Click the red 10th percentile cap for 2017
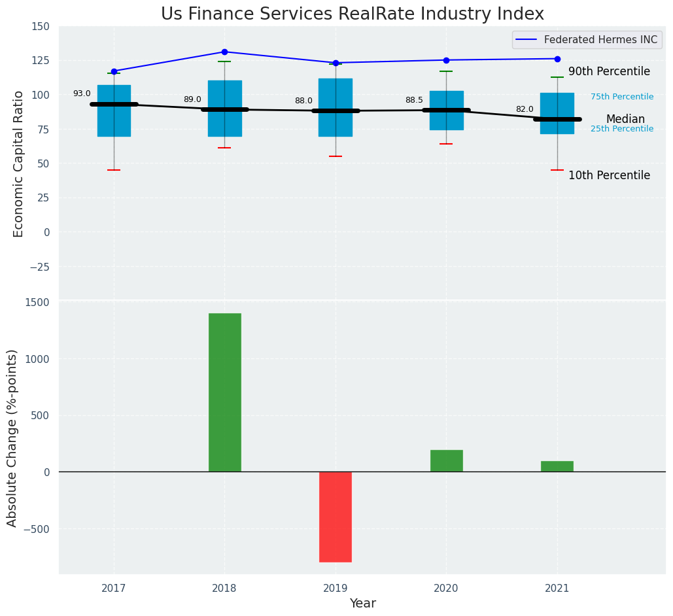 [114, 170]
